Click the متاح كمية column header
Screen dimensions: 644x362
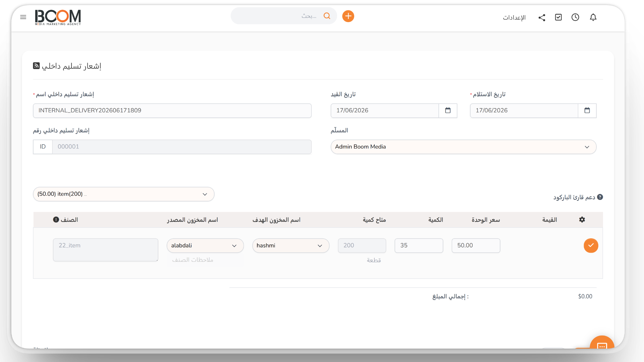tap(374, 220)
